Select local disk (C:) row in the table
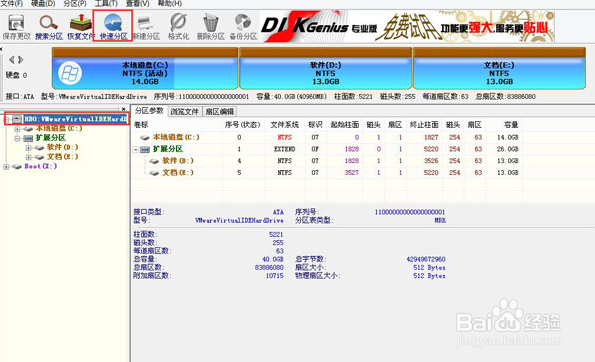This screenshot has height=362, width=595. point(176,137)
